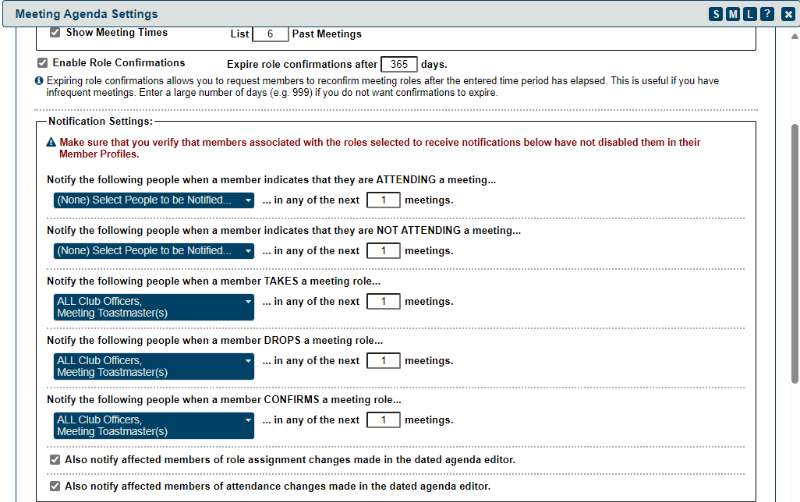
Task: Click the red Member Profiles warning text
Action: (x=380, y=148)
